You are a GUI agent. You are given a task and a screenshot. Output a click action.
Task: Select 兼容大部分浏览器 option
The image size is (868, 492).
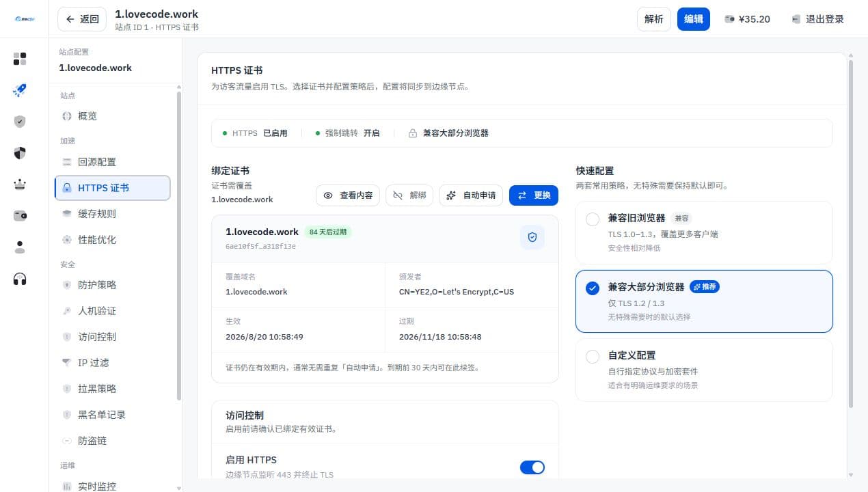click(704, 301)
